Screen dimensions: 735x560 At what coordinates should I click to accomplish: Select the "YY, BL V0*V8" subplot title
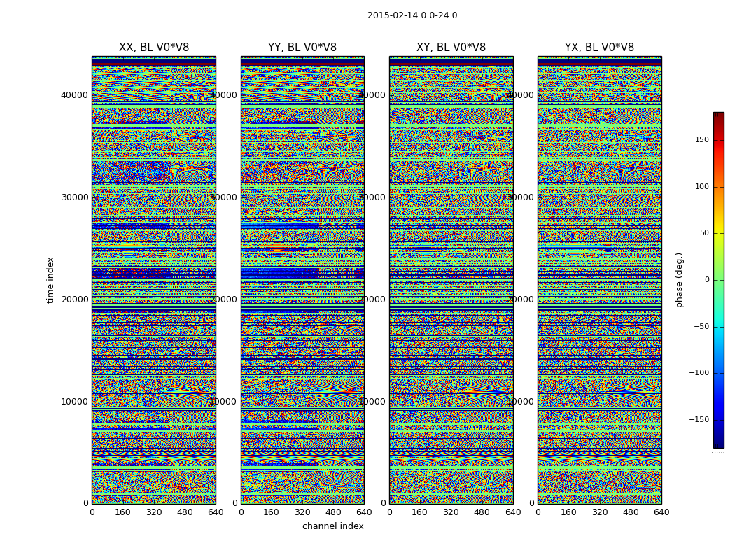tap(302, 48)
